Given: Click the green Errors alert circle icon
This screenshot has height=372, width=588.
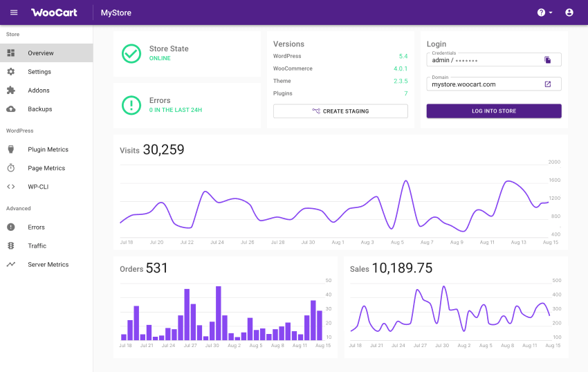Looking at the screenshot, I should click(x=131, y=105).
